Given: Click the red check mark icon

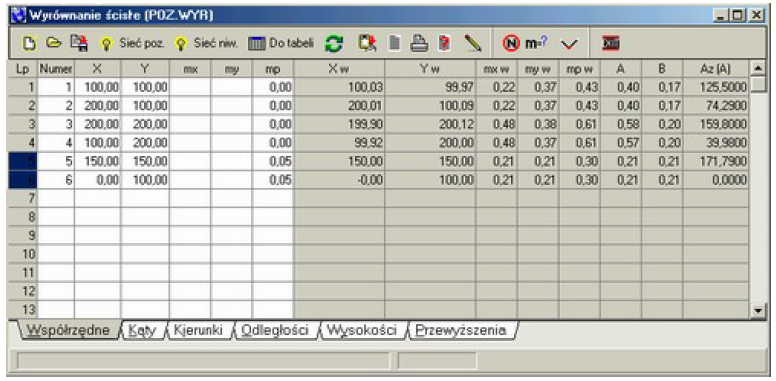Looking at the screenshot, I should point(570,45).
